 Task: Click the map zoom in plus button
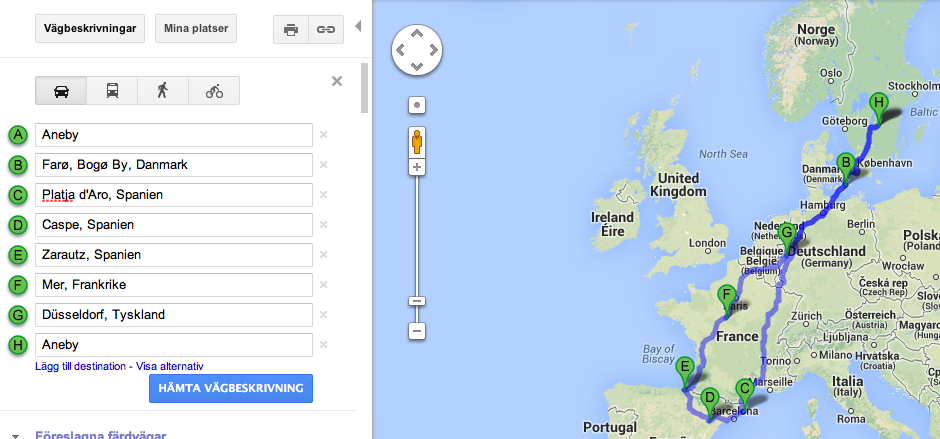(x=418, y=167)
